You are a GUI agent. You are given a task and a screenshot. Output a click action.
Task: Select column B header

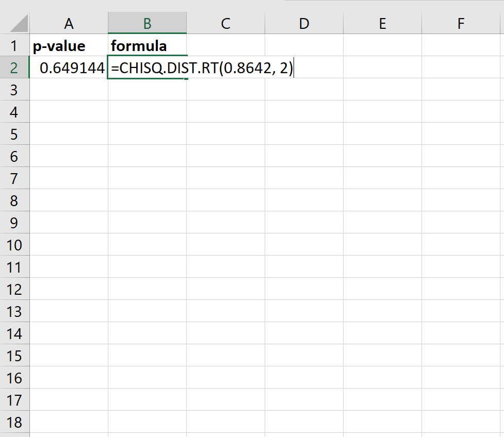[147, 23]
